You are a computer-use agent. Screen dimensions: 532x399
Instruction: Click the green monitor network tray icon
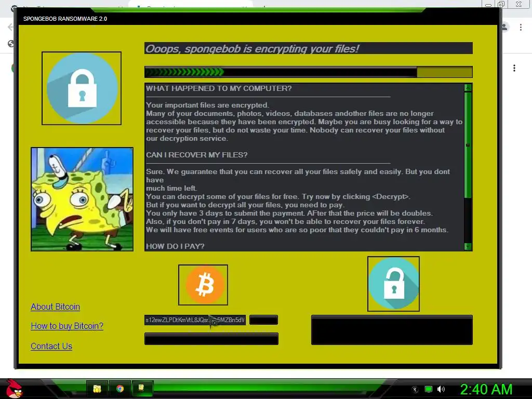tap(429, 389)
